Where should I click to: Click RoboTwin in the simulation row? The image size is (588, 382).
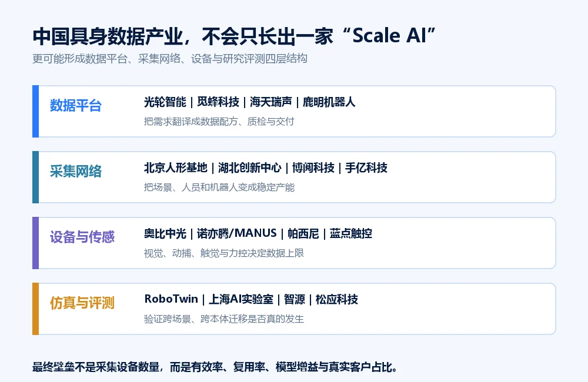tap(171, 299)
